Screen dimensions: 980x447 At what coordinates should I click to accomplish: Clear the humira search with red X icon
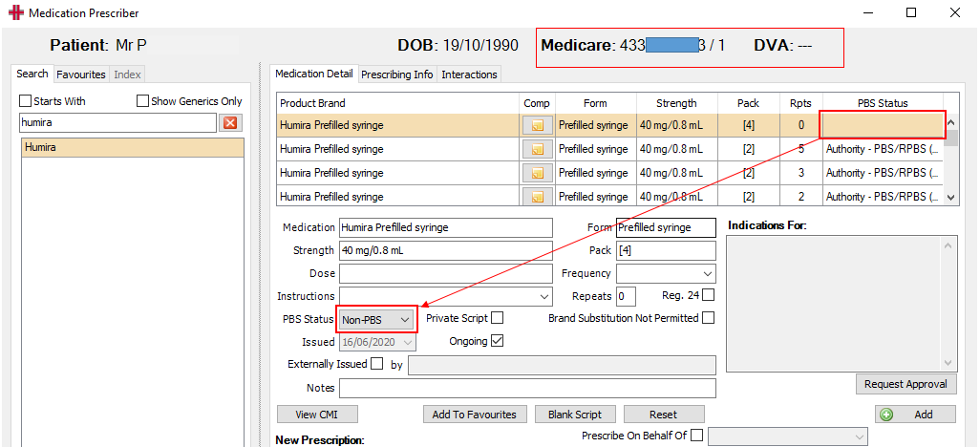pos(230,123)
